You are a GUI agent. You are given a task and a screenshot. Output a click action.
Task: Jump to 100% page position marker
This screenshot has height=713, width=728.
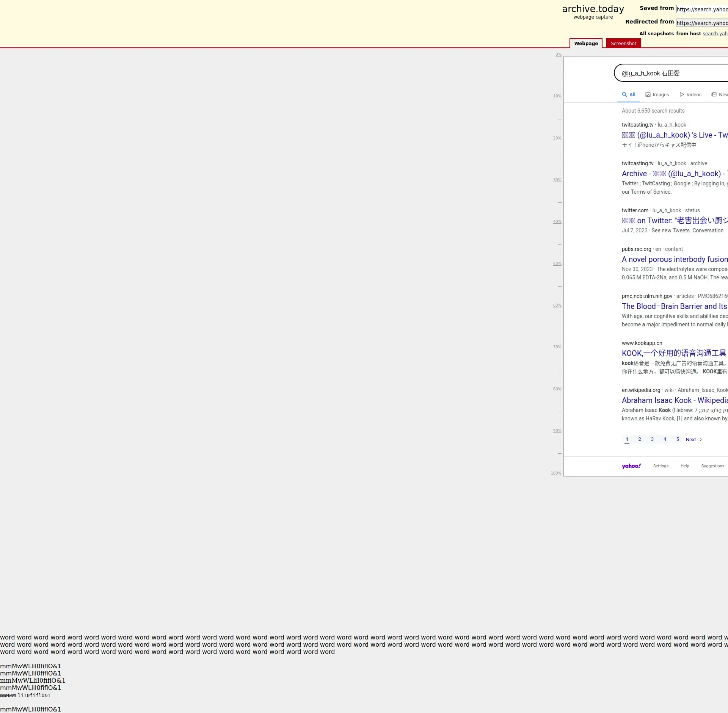tap(556, 473)
